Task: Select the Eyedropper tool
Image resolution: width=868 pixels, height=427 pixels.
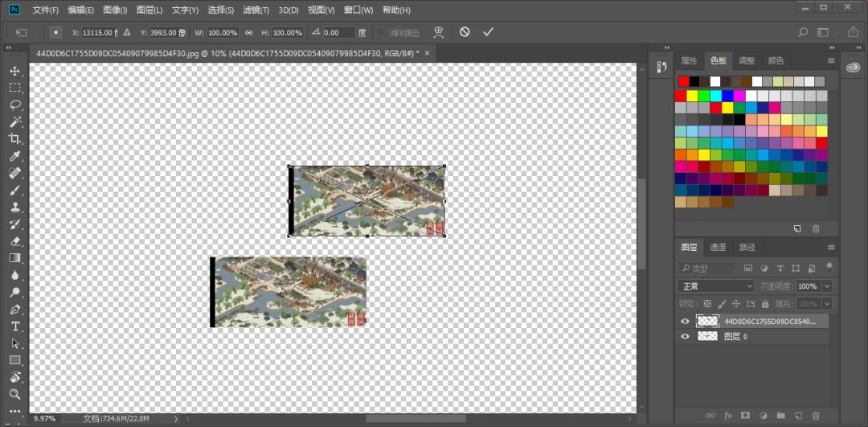Action: tap(15, 156)
